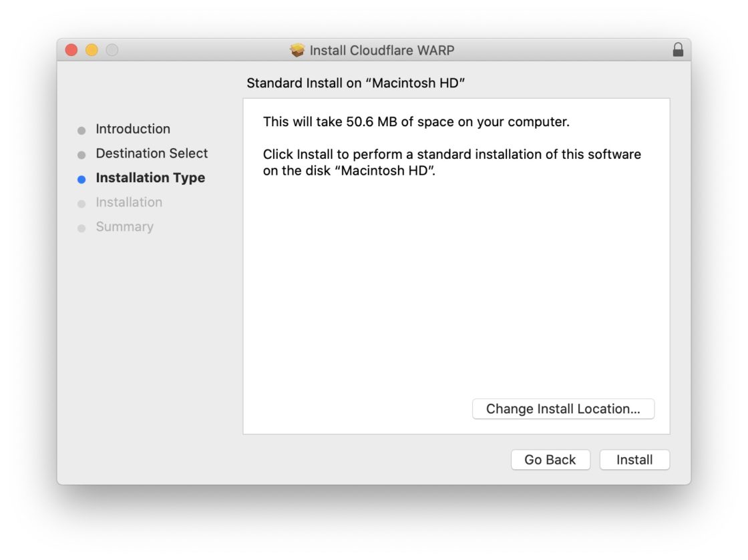Click the installer package icon in the title bar
The width and height of the screenshot is (748, 560).
(297, 49)
